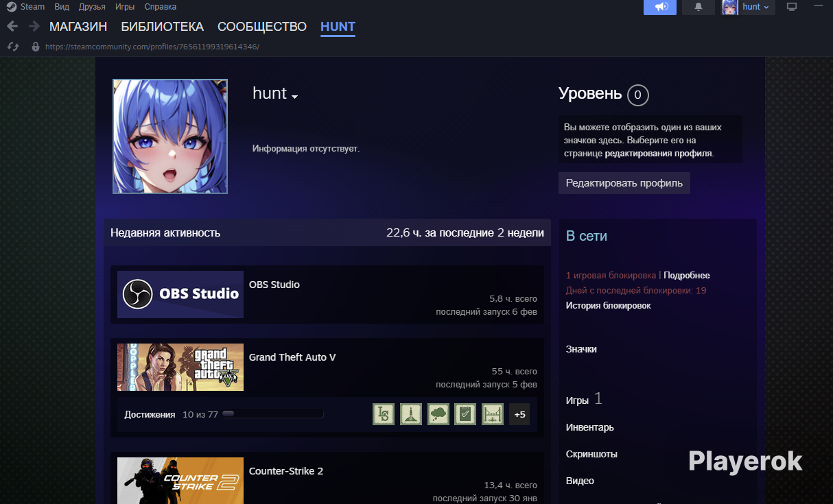
Task: Click '22,6 ч. за последние 2 недели'
Action: click(465, 232)
